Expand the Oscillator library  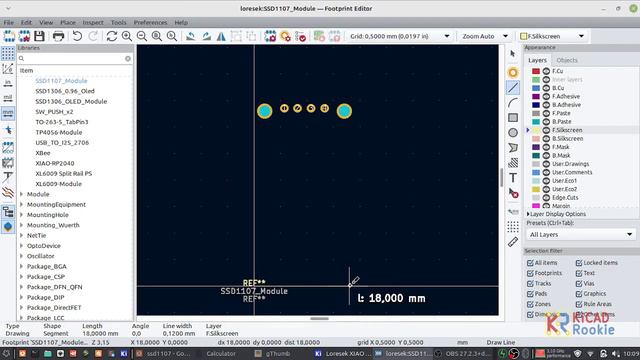[22, 256]
